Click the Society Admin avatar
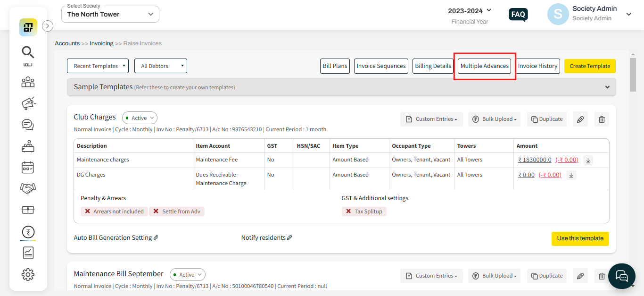The height and width of the screenshot is (296, 644). [x=558, y=14]
